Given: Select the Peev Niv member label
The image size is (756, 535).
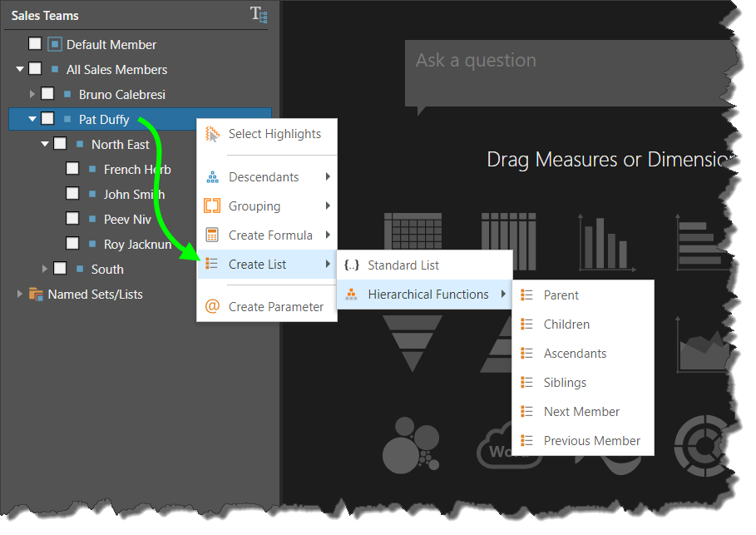Looking at the screenshot, I should [127, 219].
